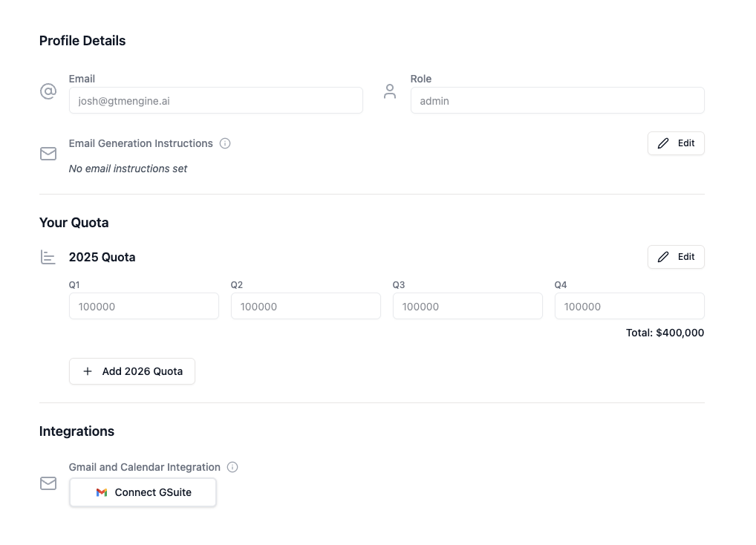Edit the email generation instructions
This screenshot has height=545, width=756.
[x=676, y=143]
